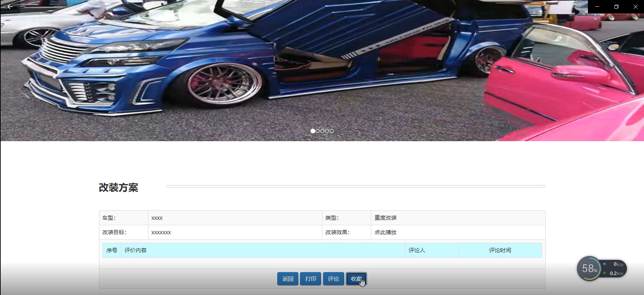Viewport: 644px width, 295px height.
Task: Select the fourth carousel dot indicator
Action: pyautogui.click(x=327, y=131)
